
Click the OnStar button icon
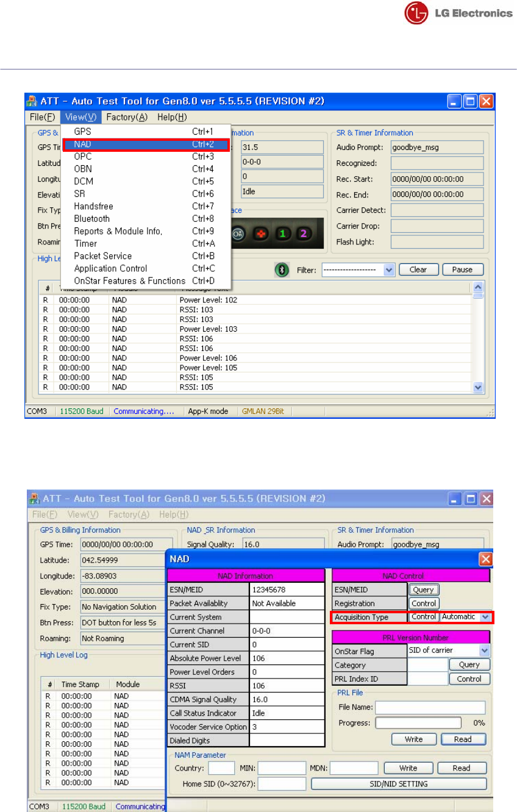238,233
